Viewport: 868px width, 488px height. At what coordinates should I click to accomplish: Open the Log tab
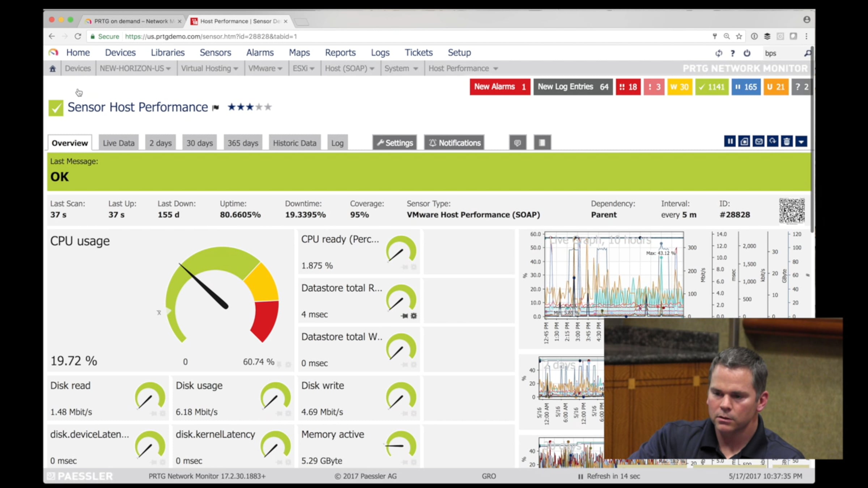point(337,143)
